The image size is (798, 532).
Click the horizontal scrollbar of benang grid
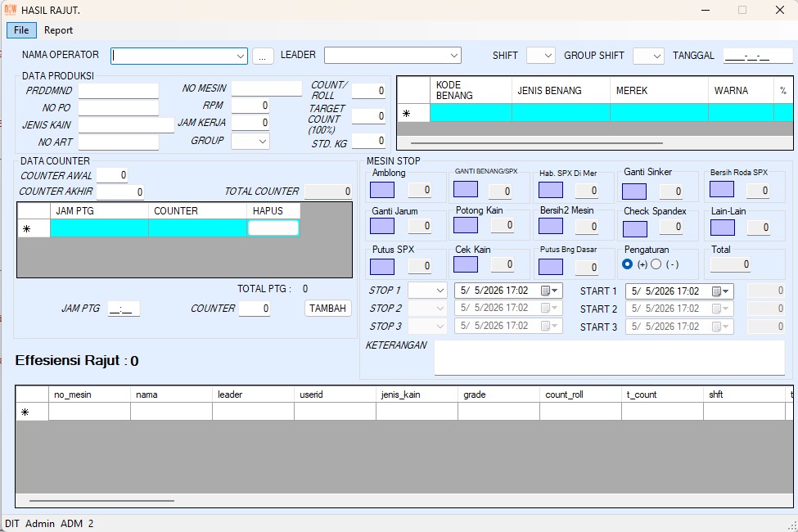click(536, 143)
